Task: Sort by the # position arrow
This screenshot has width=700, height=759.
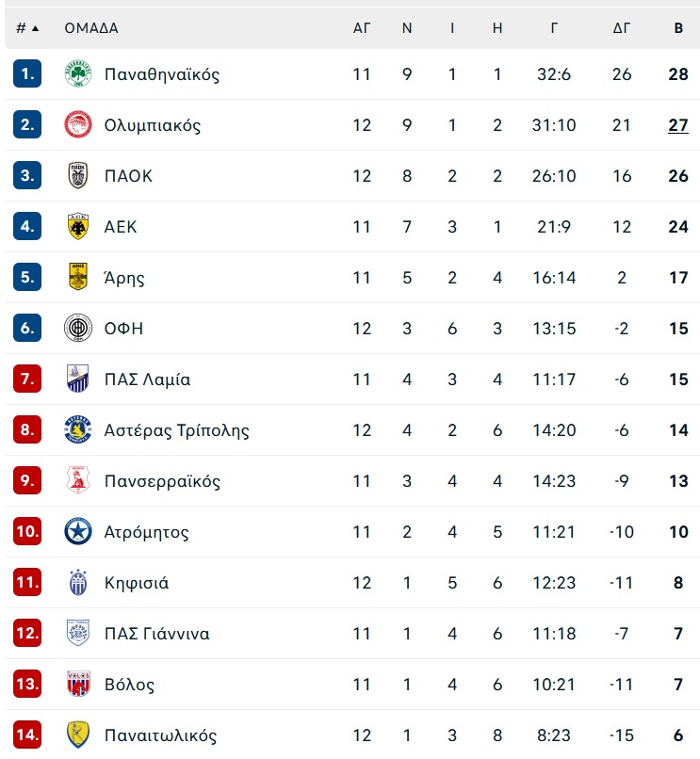Action: 35,28
